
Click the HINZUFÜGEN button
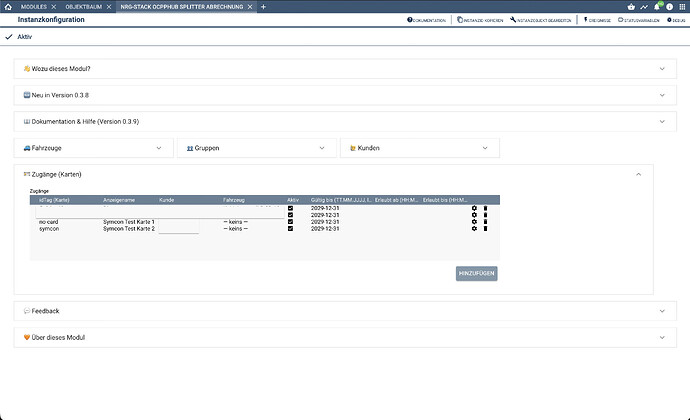pos(477,273)
